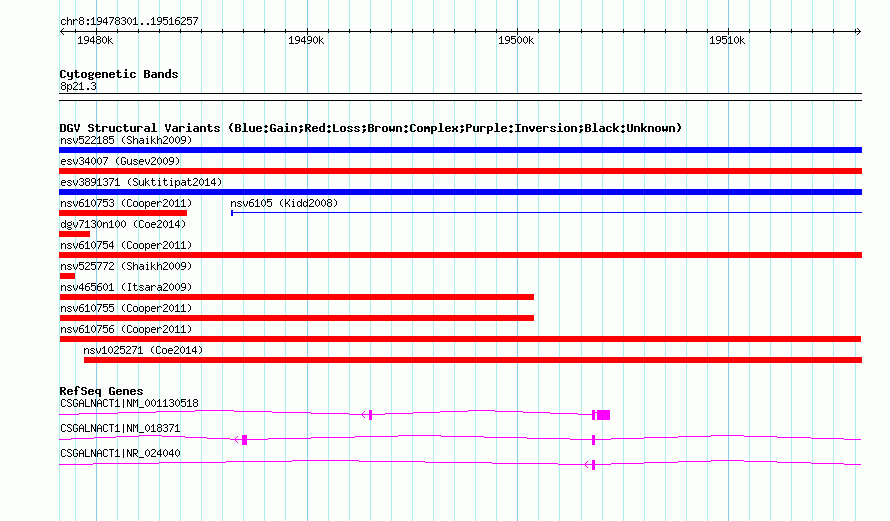
Task: Select short red bar under dgv7130n100
Action: pos(74,234)
